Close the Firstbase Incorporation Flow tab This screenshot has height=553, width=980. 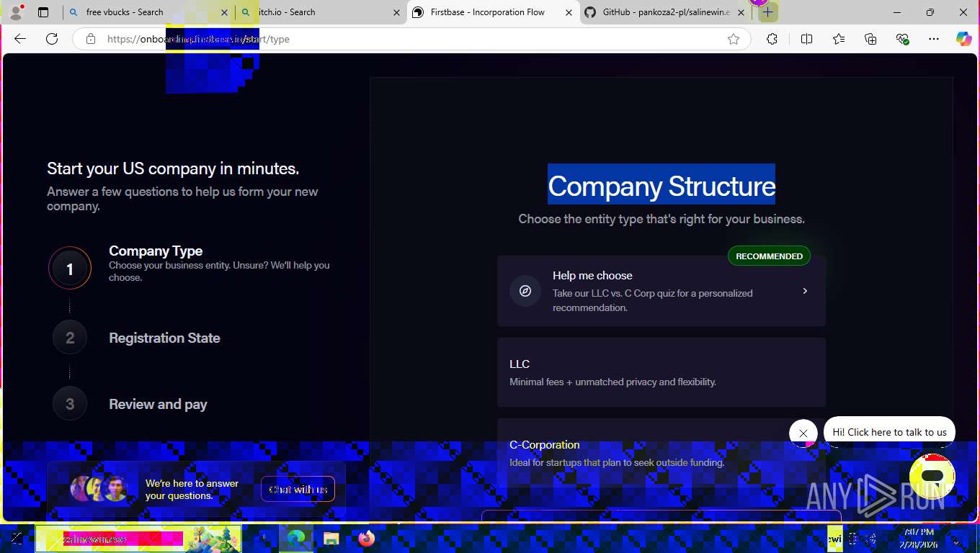click(x=569, y=12)
